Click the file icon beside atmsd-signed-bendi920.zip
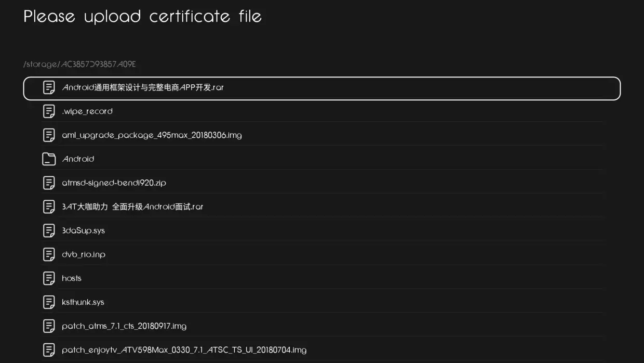Image resolution: width=644 pixels, height=363 pixels. pos(49,183)
